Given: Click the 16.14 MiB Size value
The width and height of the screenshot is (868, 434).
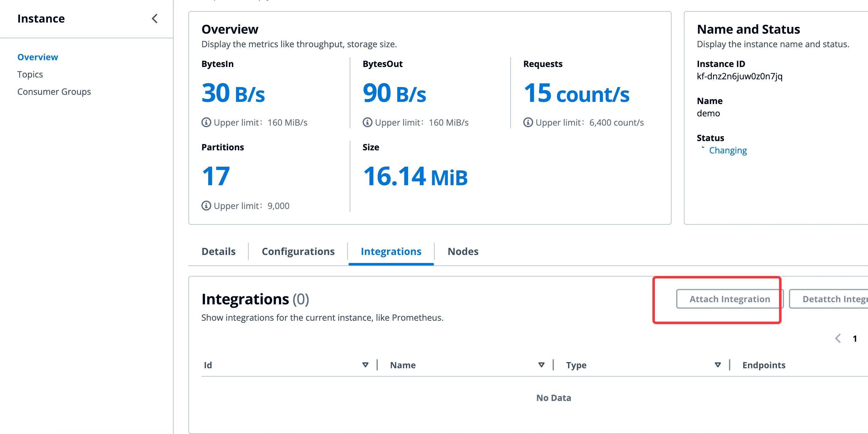Looking at the screenshot, I should coord(415,176).
